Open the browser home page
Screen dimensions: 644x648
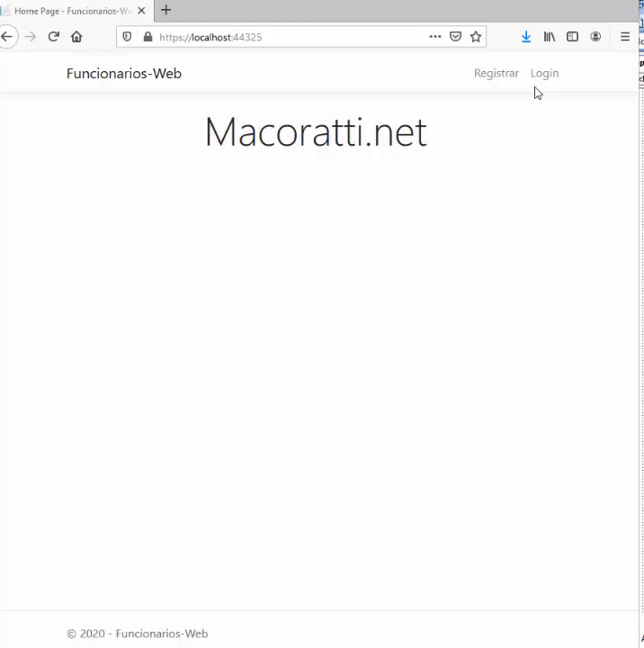pos(76,37)
